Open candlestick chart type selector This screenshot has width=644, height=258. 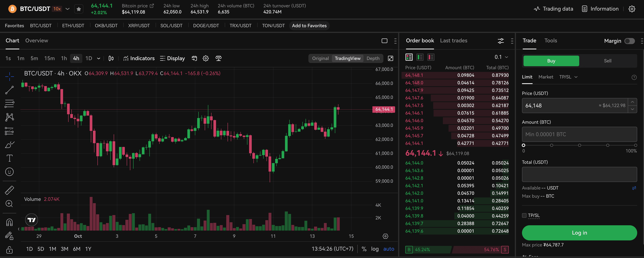pos(111,58)
